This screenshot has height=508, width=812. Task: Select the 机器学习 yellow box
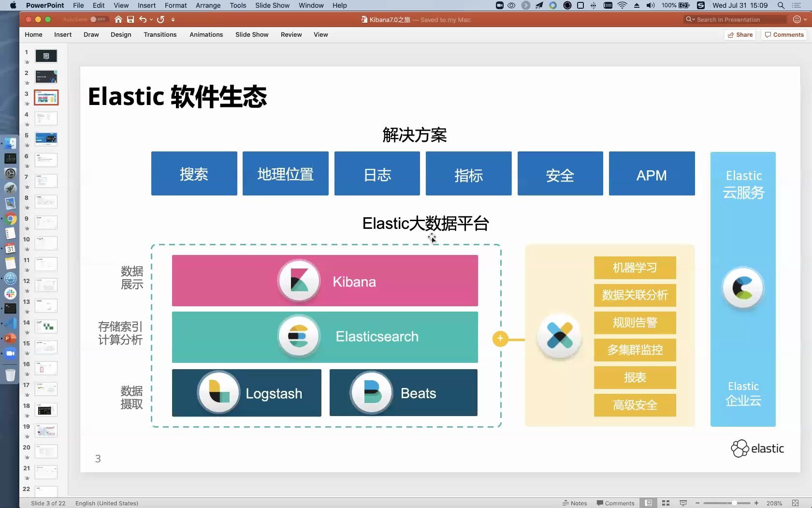[x=635, y=268]
